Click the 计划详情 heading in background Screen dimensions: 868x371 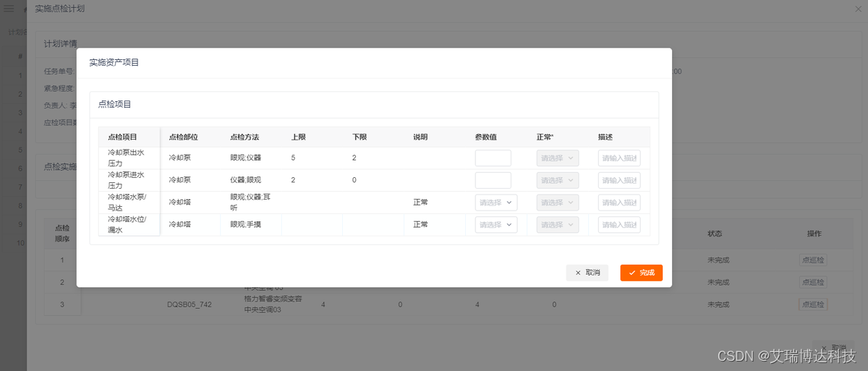[x=61, y=43]
